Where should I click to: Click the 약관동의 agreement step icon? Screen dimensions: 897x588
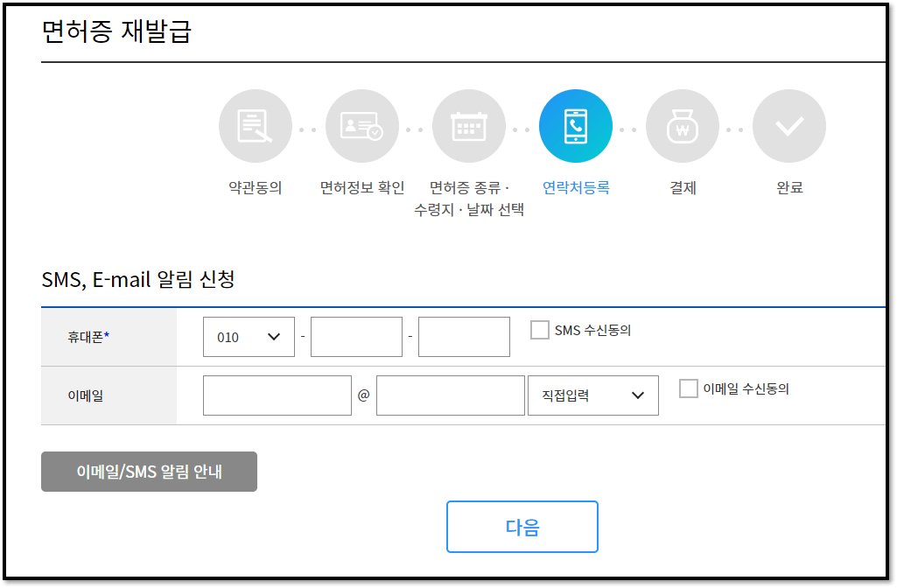pos(255,125)
